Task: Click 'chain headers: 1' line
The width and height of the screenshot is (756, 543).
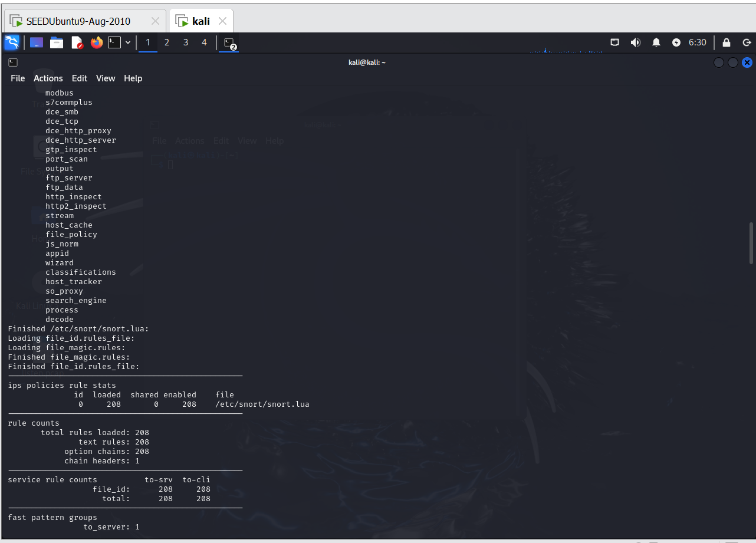Action: 102,461
